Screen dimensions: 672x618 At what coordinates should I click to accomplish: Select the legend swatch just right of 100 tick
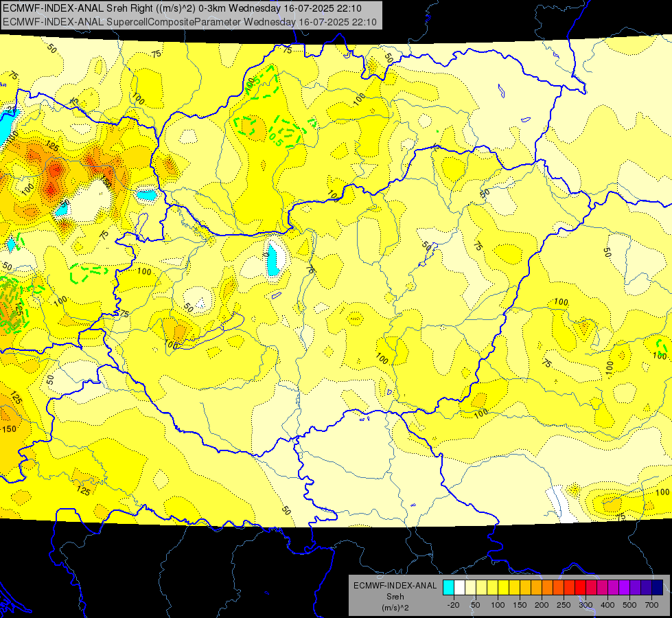[x=504, y=587]
